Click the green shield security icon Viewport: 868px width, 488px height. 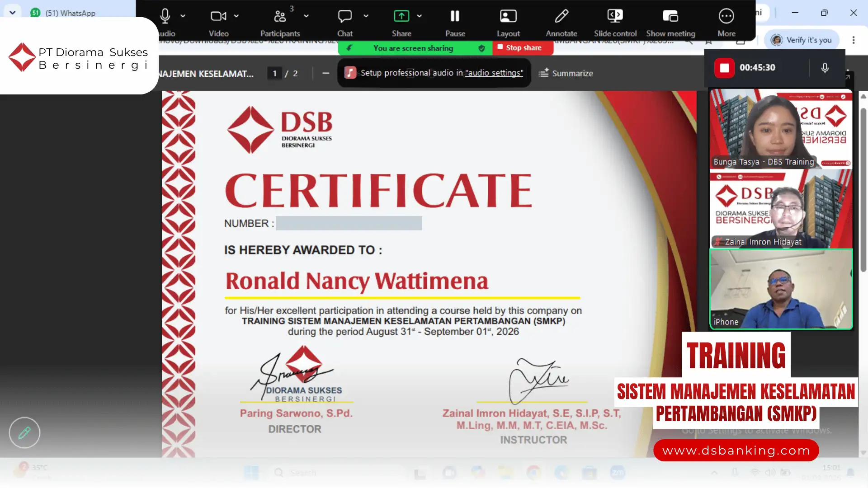click(481, 48)
